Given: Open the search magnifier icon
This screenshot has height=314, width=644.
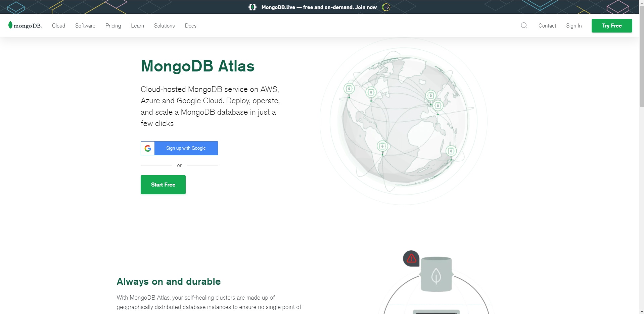Looking at the screenshot, I should point(524,25).
